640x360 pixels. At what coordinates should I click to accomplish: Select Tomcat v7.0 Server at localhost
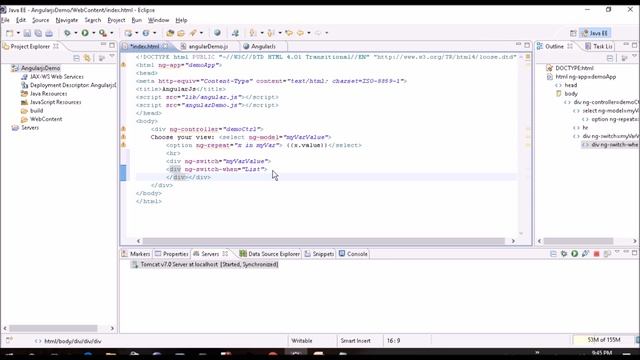209,264
